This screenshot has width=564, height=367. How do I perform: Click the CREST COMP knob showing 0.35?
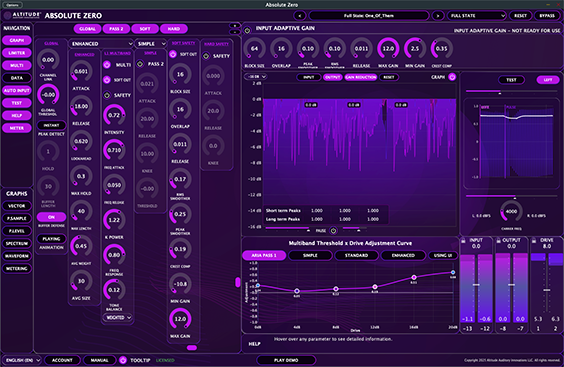coord(441,49)
